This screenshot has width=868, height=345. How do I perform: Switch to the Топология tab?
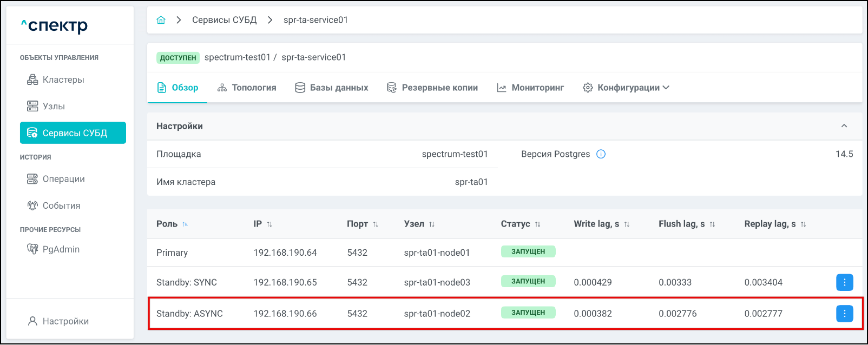(x=247, y=88)
